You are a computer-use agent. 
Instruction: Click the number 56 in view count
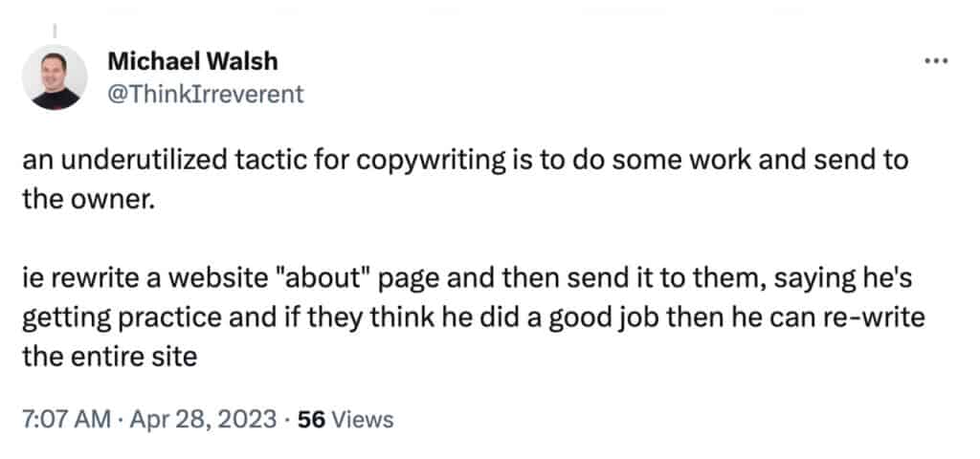pos(309,420)
